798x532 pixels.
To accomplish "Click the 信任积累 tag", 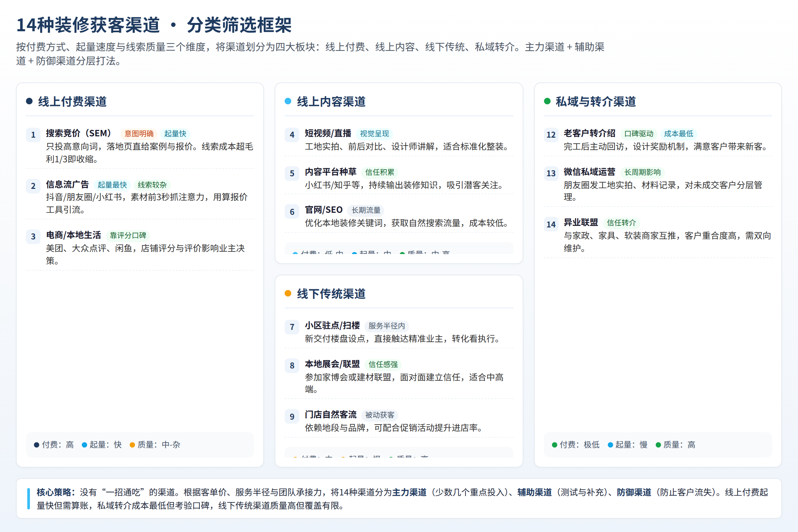I will (380, 172).
